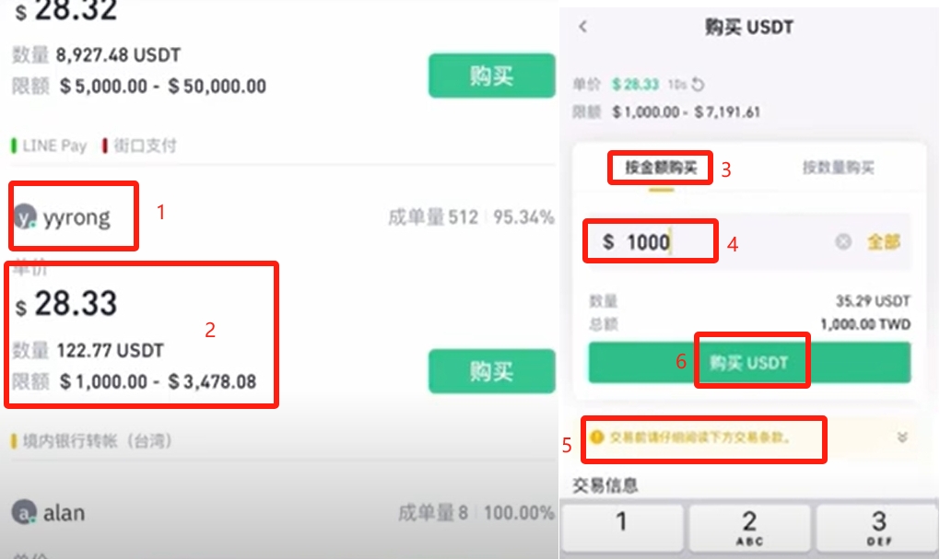
Task: Switch to the 按数量购买 tab
Action: tap(837, 168)
